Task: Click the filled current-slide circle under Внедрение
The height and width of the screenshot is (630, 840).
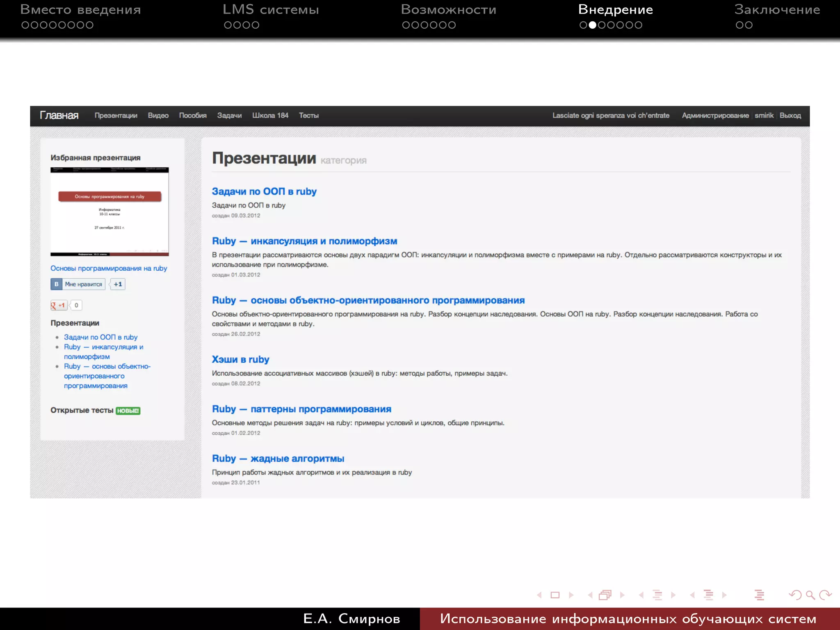Action: pyautogui.click(x=592, y=25)
